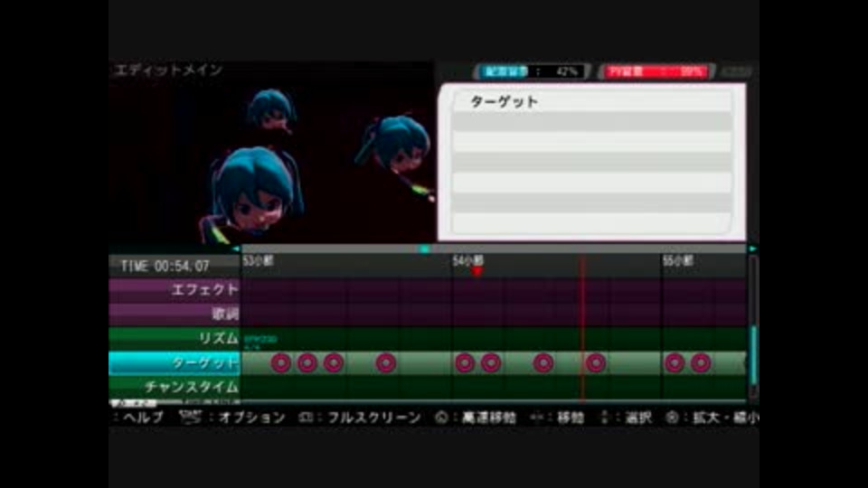Select the 歌詞 lyrics track row
The height and width of the screenshot is (488, 868).
[x=428, y=314]
